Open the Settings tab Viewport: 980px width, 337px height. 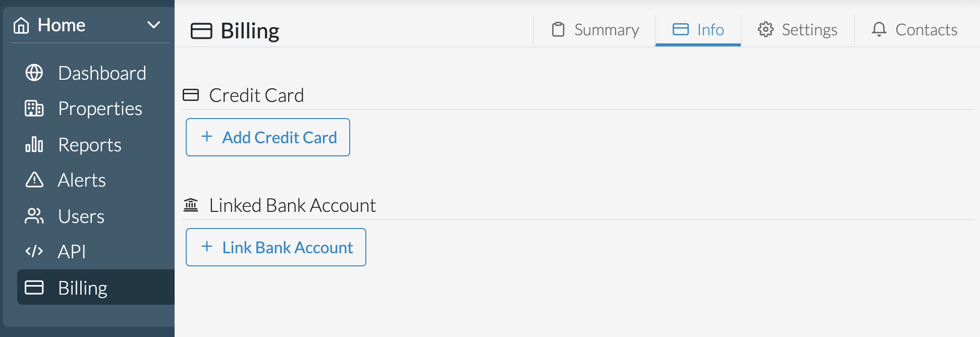(x=809, y=30)
